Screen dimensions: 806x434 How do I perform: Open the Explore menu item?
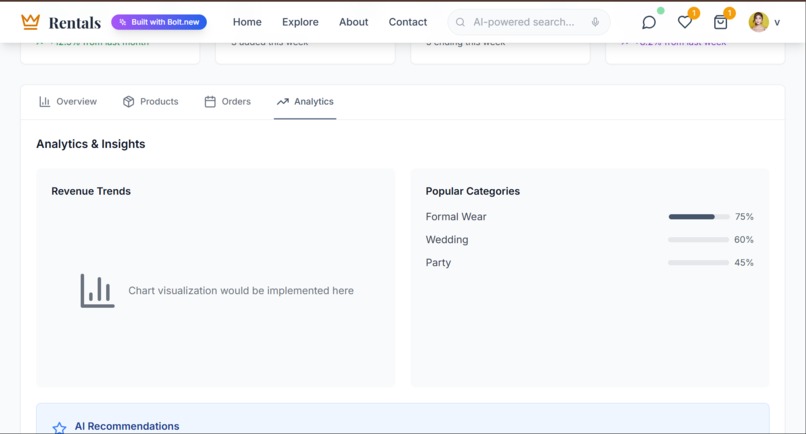[x=300, y=22]
